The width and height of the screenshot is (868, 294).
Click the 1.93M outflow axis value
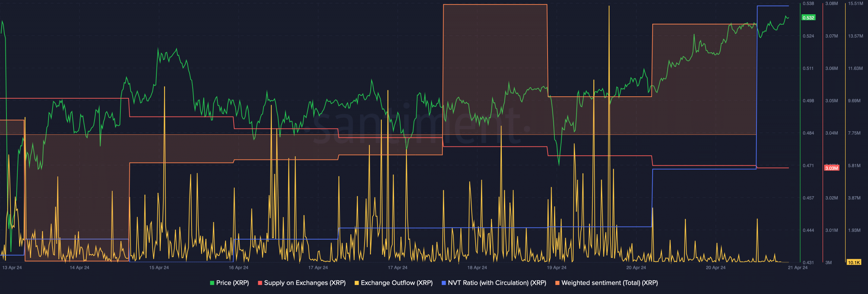[x=854, y=230]
